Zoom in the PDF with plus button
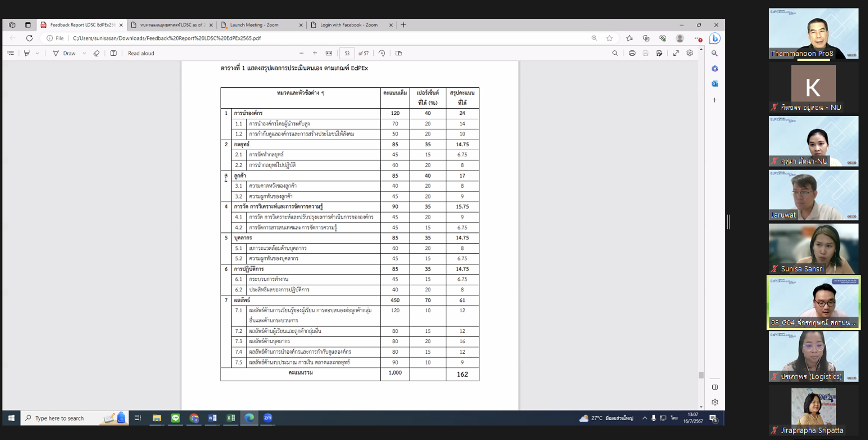 [315, 53]
